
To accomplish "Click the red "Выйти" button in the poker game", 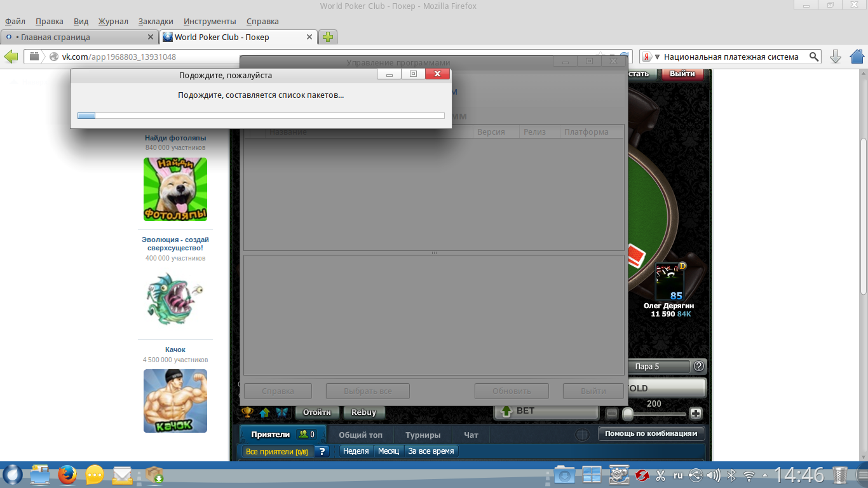I will (x=683, y=74).
